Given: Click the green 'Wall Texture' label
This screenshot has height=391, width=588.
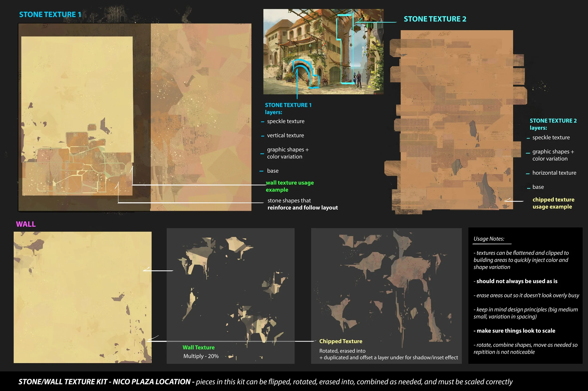Looking at the screenshot, I should [x=199, y=347].
